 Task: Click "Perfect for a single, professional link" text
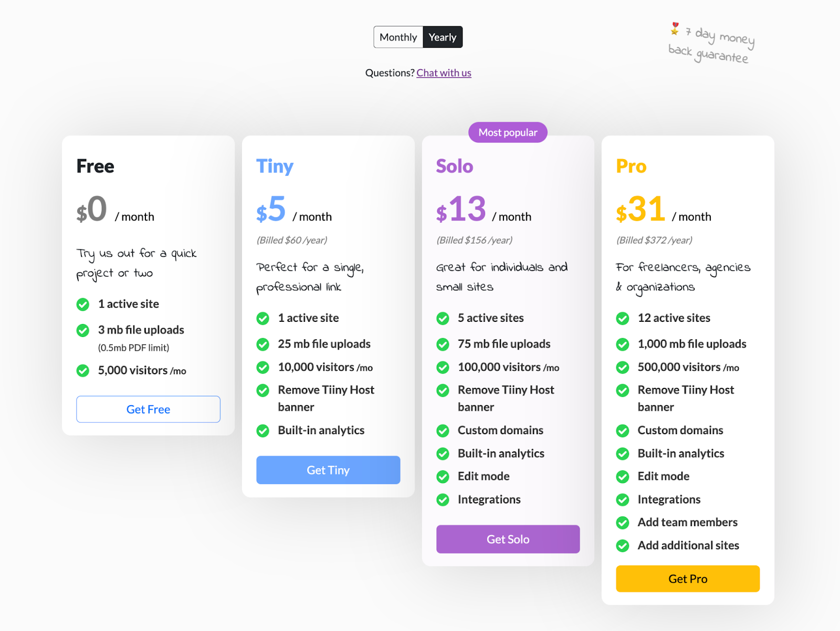[x=310, y=277]
